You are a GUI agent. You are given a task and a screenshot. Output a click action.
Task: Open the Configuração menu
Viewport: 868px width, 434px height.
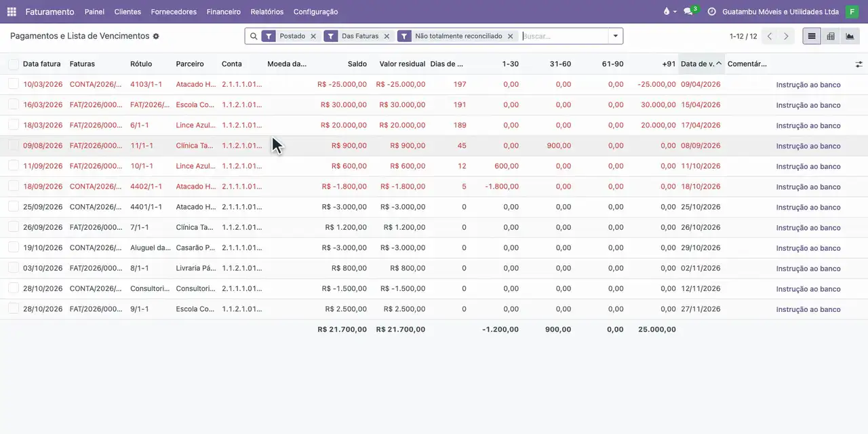coord(315,12)
